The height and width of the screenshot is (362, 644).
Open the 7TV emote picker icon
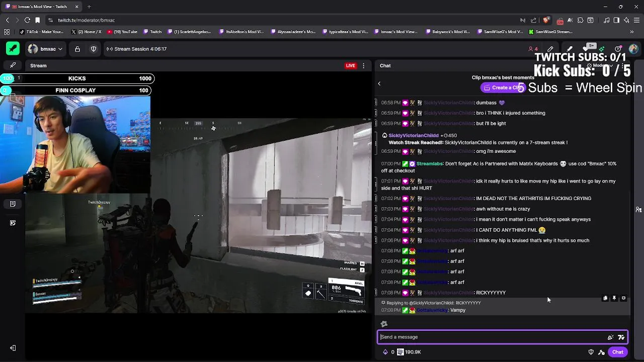pyautogui.click(x=621, y=337)
